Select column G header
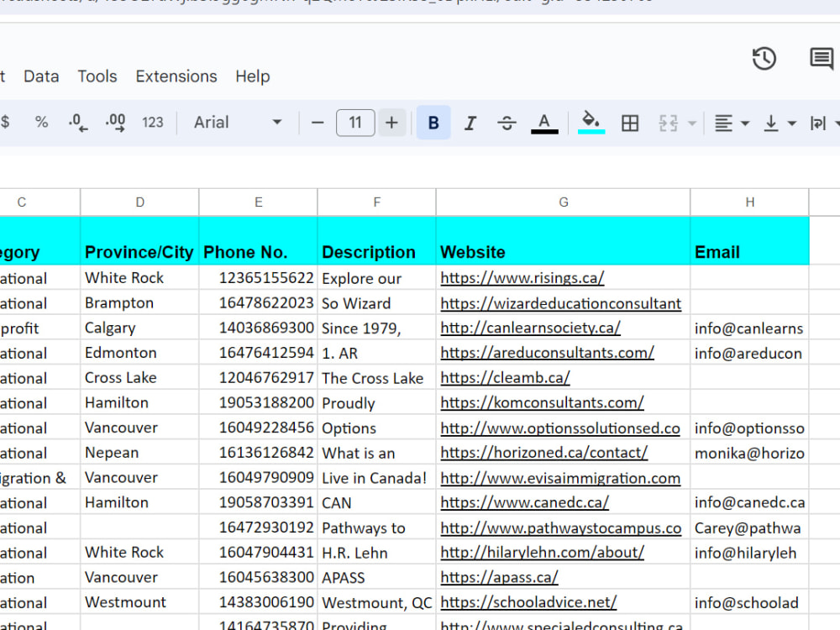Image resolution: width=840 pixels, height=630 pixels. 563,202
